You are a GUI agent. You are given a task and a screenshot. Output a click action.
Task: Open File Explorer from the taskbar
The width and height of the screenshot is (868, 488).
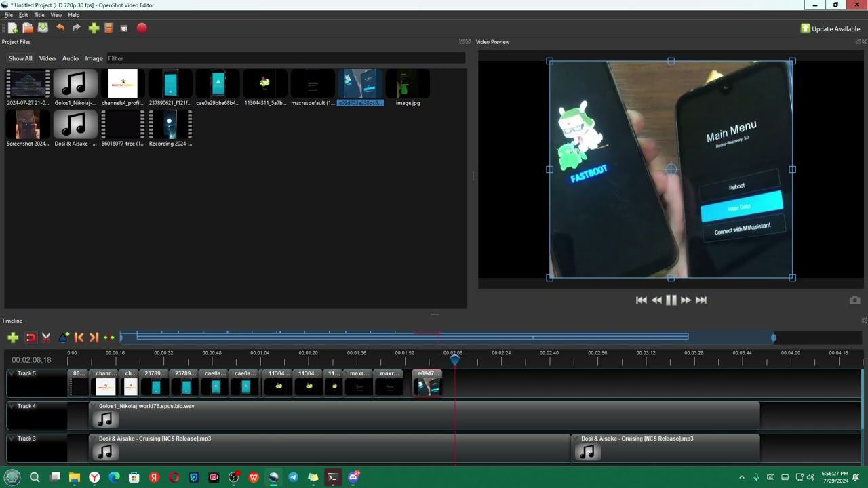click(75, 477)
